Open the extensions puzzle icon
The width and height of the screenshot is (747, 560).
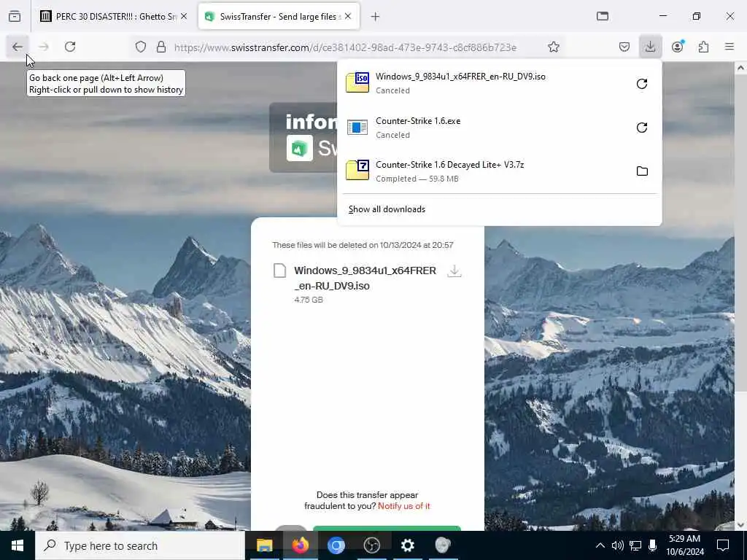[x=703, y=47]
